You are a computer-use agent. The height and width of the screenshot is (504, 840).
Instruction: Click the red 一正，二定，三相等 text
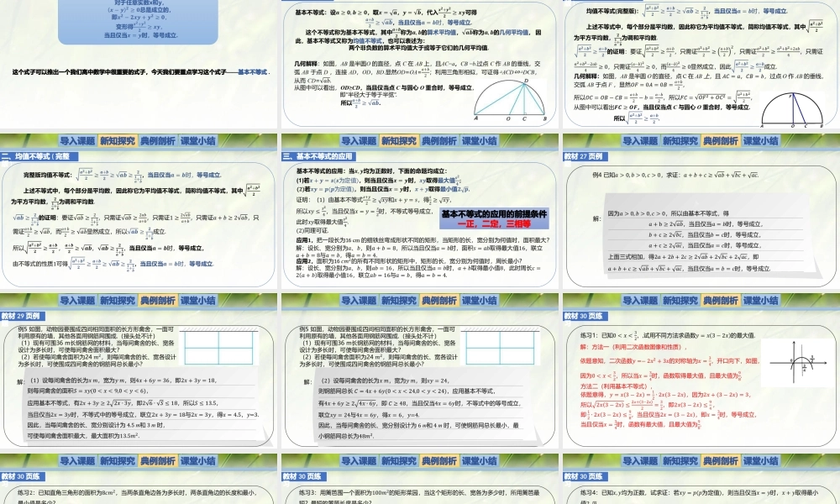(x=494, y=224)
